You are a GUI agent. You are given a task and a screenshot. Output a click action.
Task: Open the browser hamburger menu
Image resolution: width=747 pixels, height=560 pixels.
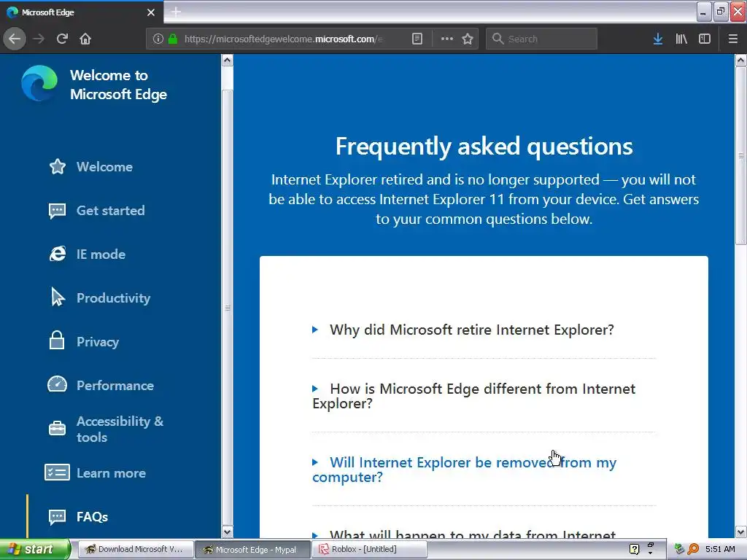pyautogui.click(x=732, y=39)
